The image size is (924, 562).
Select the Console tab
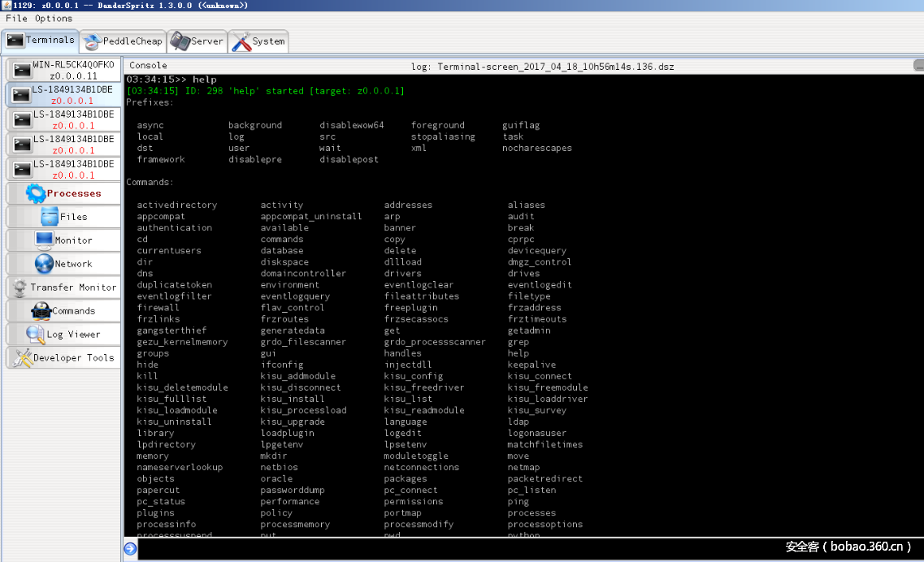[x=148, y=65]
